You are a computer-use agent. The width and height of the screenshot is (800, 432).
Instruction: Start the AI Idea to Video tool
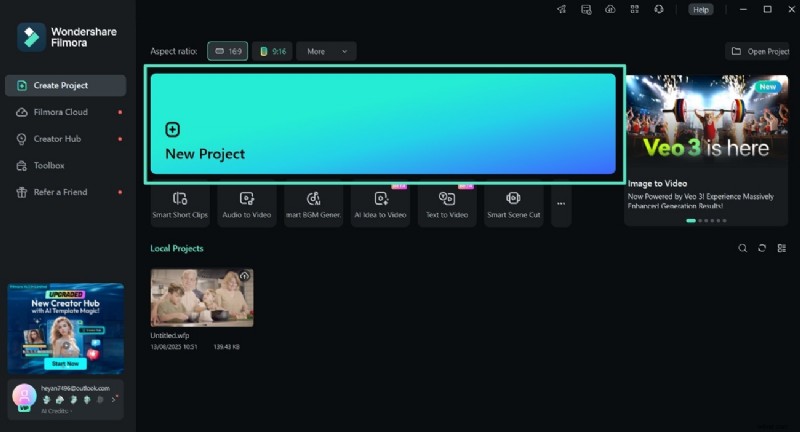[381, 204]
